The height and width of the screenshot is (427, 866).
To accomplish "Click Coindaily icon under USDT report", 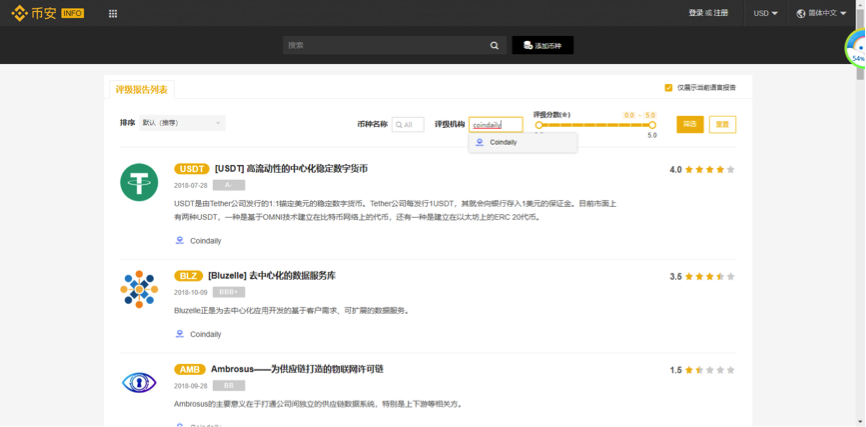I will (179, 240).
